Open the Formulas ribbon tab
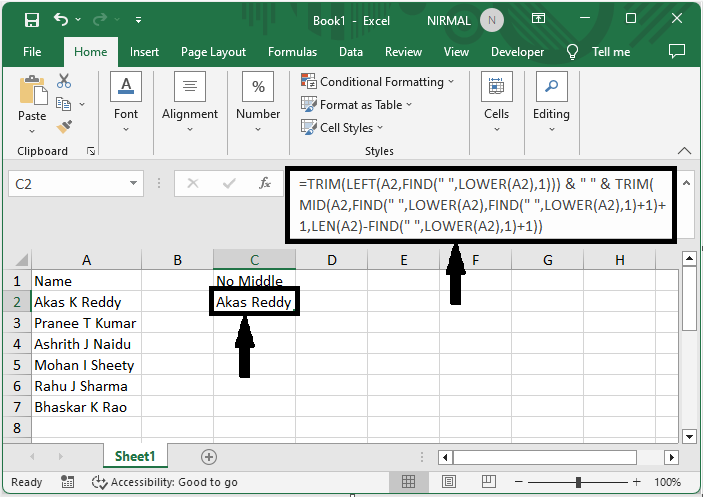 [x=292, y=52]
